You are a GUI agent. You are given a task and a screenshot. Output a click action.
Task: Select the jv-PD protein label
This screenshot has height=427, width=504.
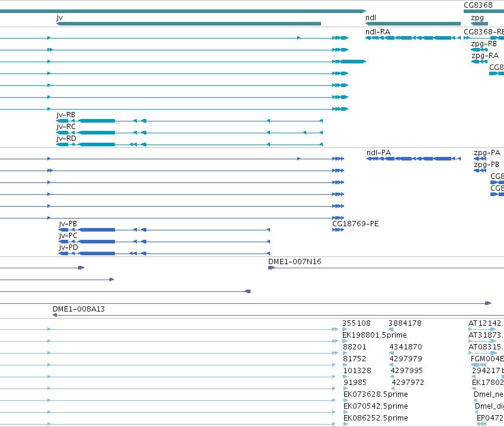pos(69,248)
